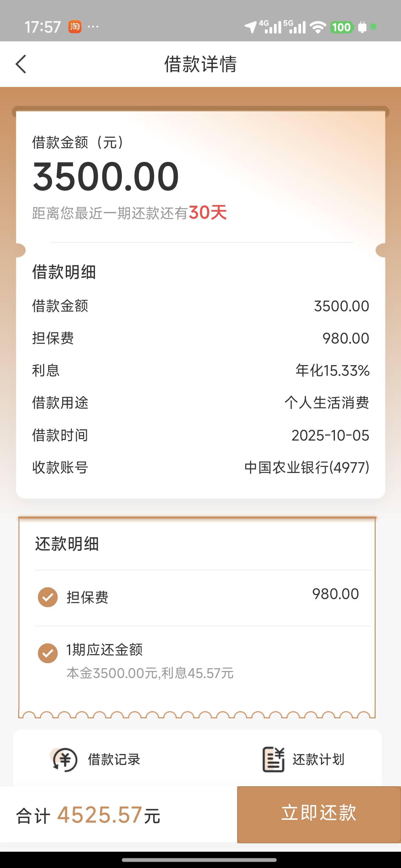Tap the repayment plan document icon

[x=273, y=760]
